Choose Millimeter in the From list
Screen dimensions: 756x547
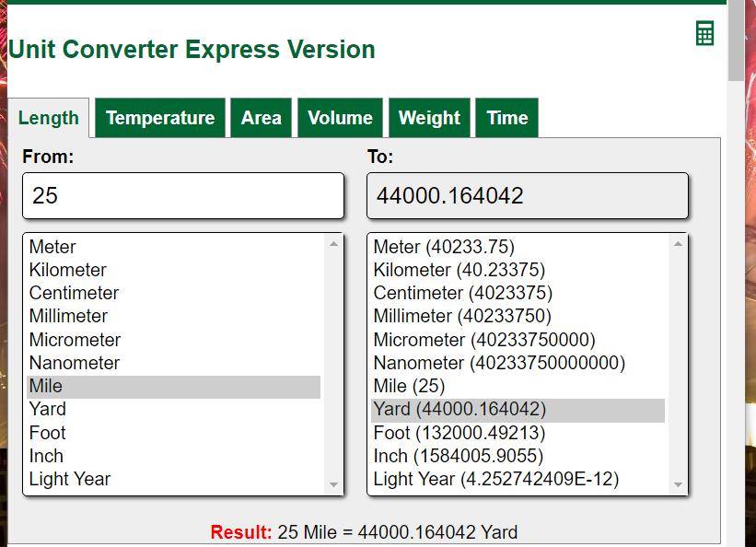point(173,317)
